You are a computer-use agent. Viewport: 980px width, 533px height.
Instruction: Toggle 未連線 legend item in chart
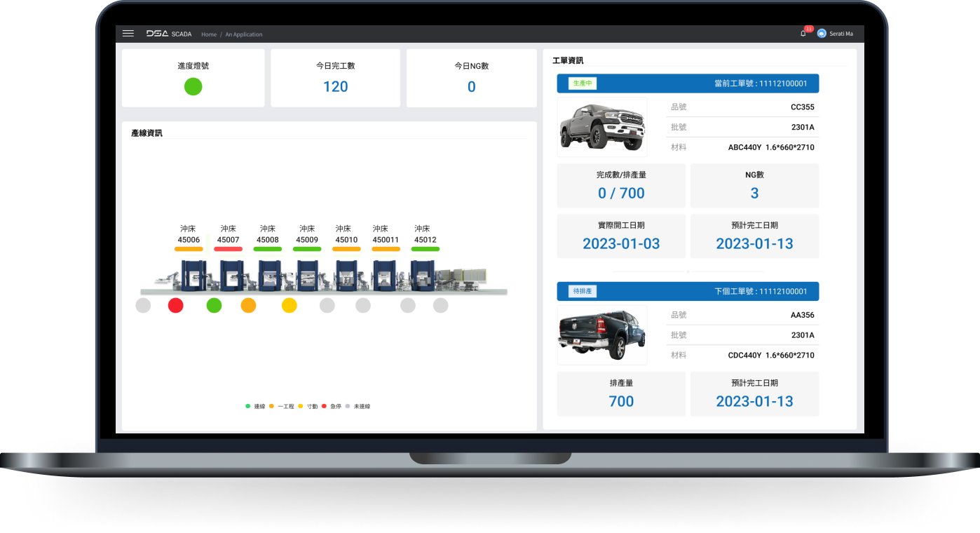point(358,406)
